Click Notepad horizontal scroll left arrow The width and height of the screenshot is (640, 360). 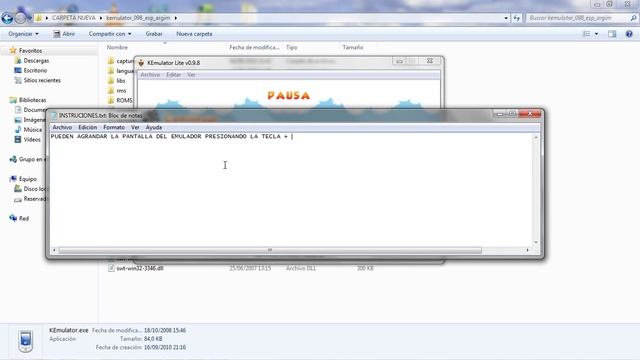click(54, 250)
